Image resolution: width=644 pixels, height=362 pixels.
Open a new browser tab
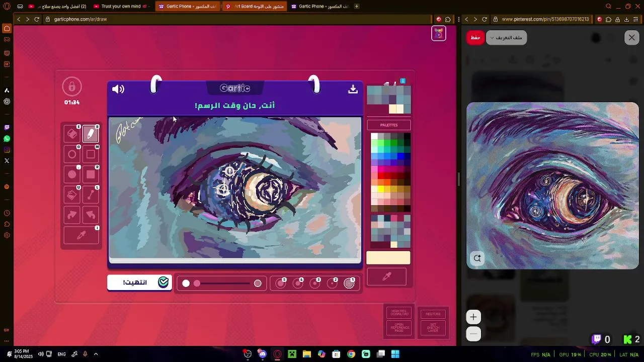(357, 7)
